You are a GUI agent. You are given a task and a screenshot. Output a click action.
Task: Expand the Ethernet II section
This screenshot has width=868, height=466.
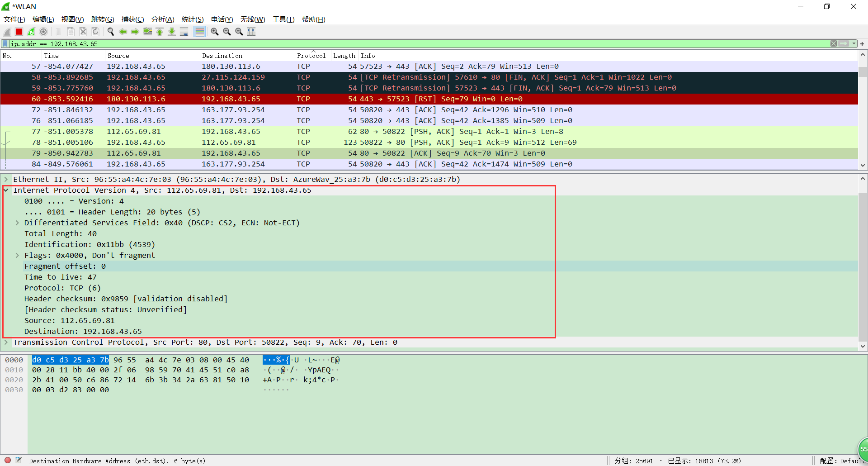pyautogui.click(x=6, y=180)
